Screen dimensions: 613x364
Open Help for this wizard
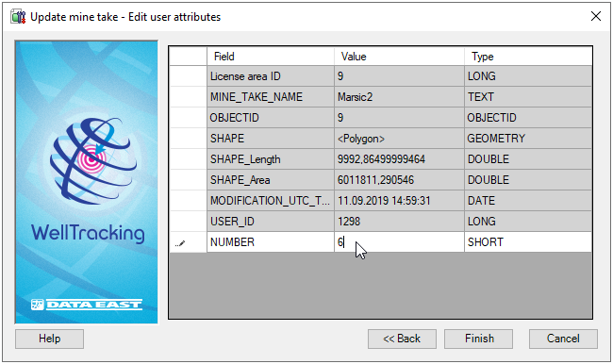click(49, 339)
